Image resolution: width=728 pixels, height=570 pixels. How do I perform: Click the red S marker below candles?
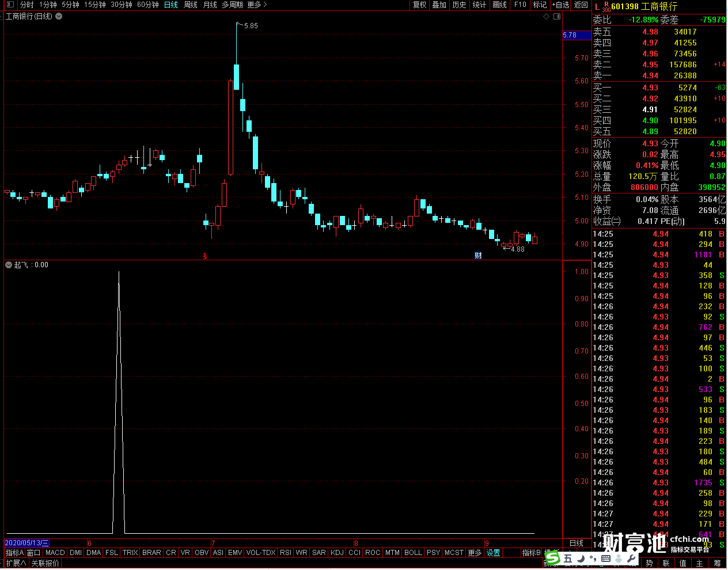tap(205, 256)
